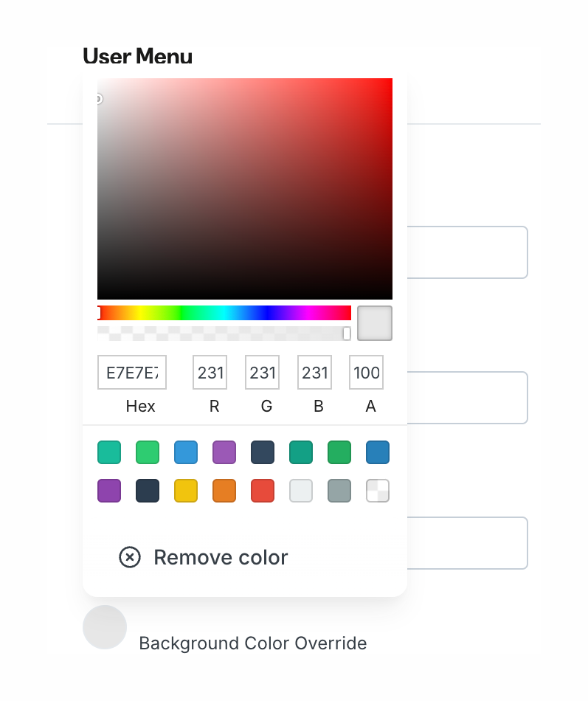The height and width of the screenshot is (701, 588).
Task: Pick the red preset swatch
Action: pyautogui.click(x=263, y=491)
